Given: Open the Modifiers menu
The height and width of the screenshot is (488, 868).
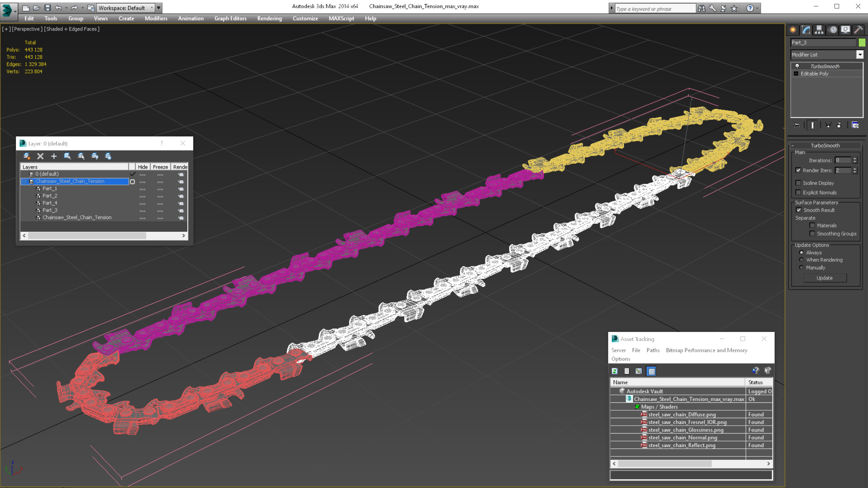Looking at the screenshot, I should tap(156, 18).
